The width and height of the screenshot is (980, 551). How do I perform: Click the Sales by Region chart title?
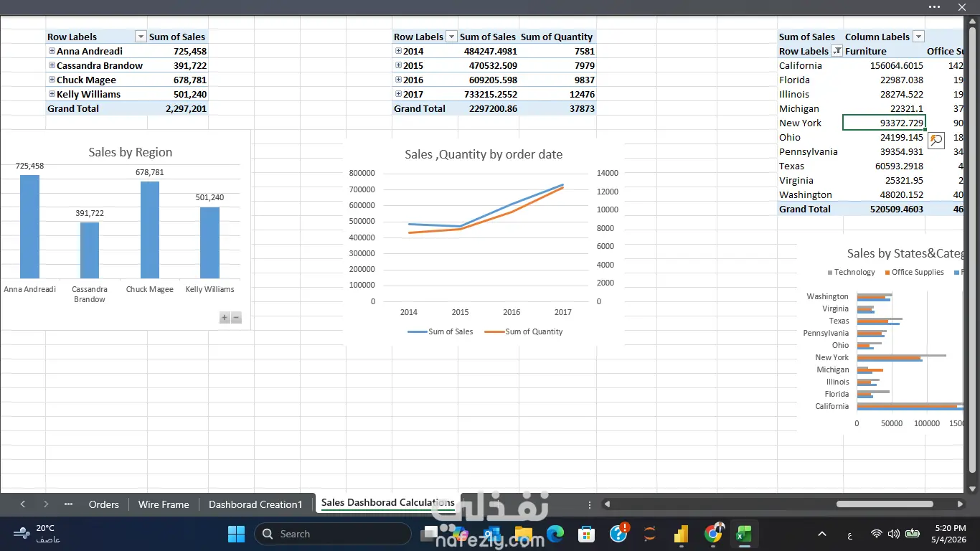[x=131, y=152]
